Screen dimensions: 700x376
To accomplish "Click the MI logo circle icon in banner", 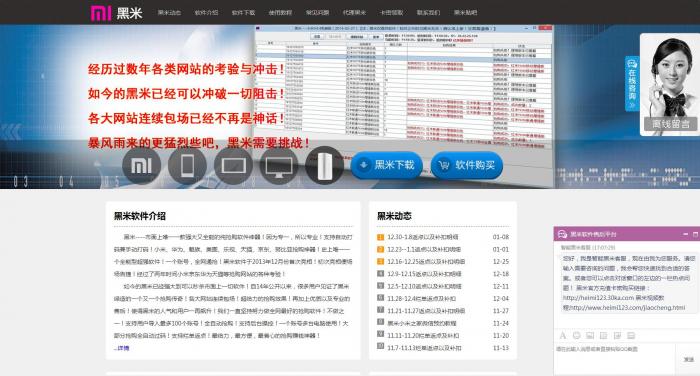I will click(x=142, y=166).
